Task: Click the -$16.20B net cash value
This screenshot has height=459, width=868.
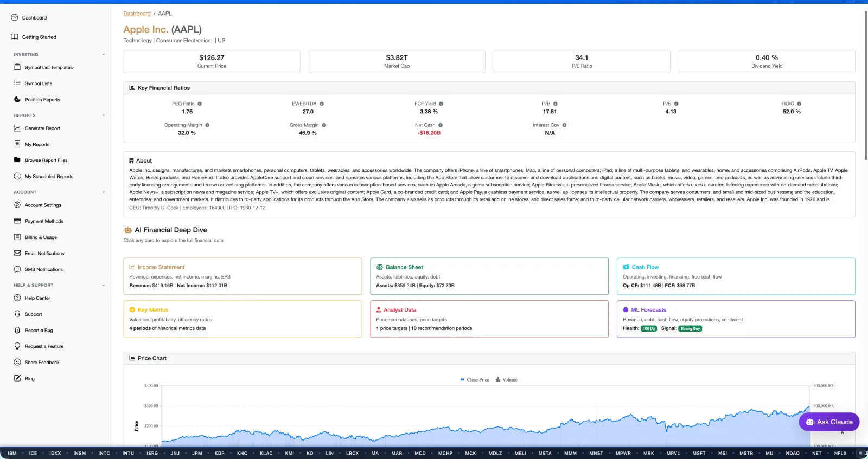Action: [429, 133]
